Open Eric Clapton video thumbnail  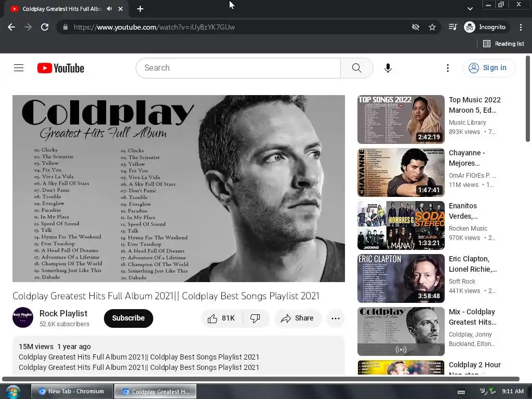point(401,278)
